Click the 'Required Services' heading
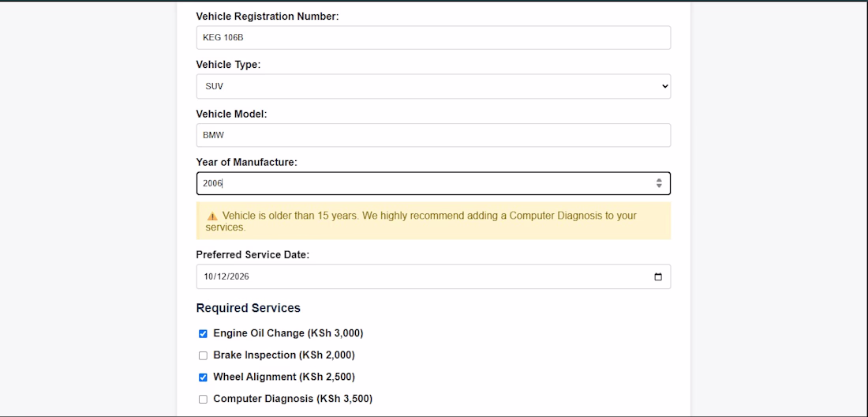Image resolution: width=868 pixels, height=417 pixels. pyautogui.click(x=249, y=308)
